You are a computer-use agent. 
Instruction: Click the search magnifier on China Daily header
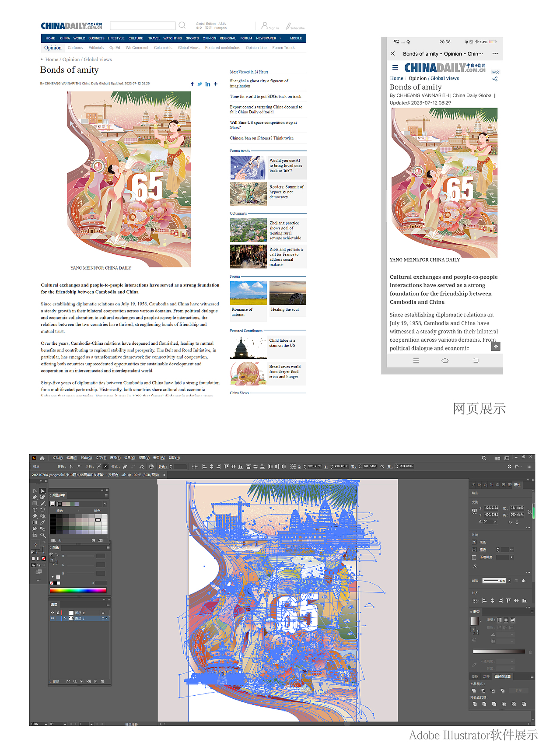[182, 25]
